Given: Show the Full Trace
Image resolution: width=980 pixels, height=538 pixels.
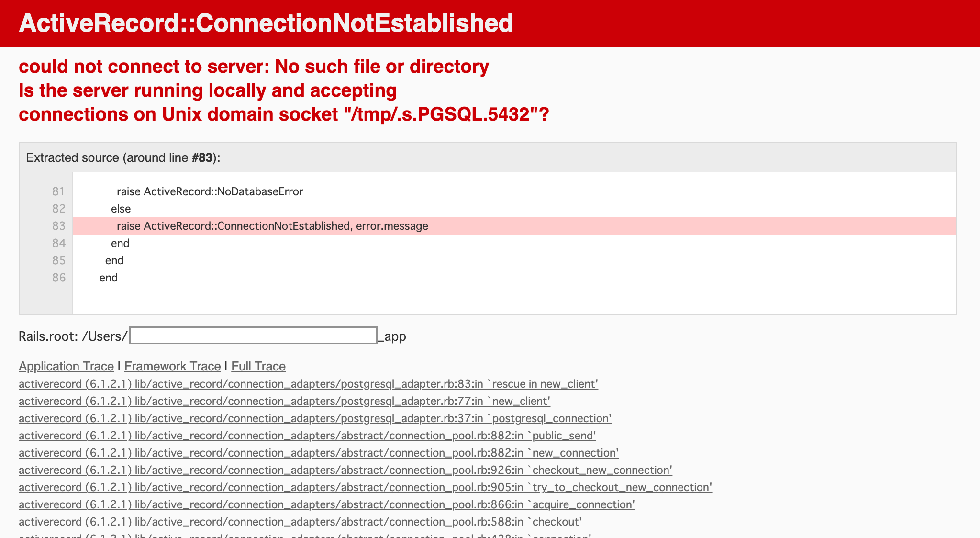Looking at the screenshot, I should tap(258, 366).
